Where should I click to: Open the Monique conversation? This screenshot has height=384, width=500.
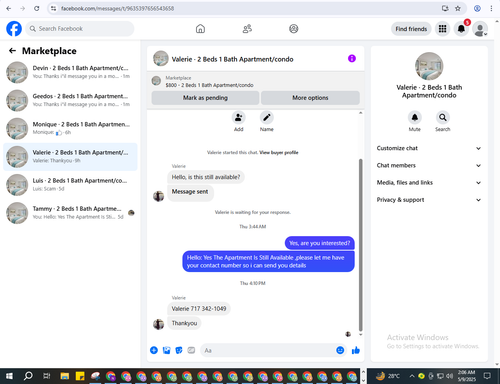pos(70,129)
